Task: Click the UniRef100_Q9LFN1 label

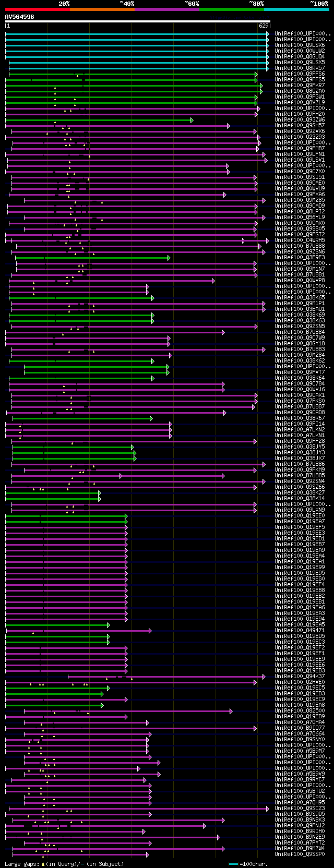Action: tap(300, 154)
